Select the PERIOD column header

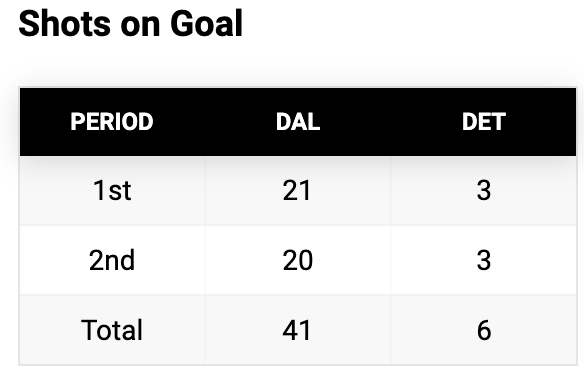coord(112,122)
